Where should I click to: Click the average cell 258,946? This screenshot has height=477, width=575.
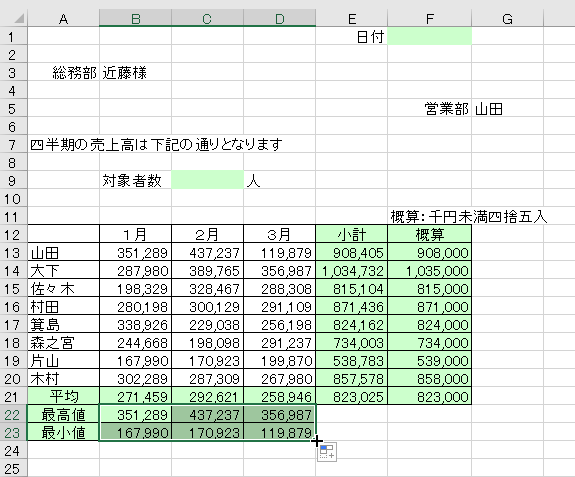[279, 396]
